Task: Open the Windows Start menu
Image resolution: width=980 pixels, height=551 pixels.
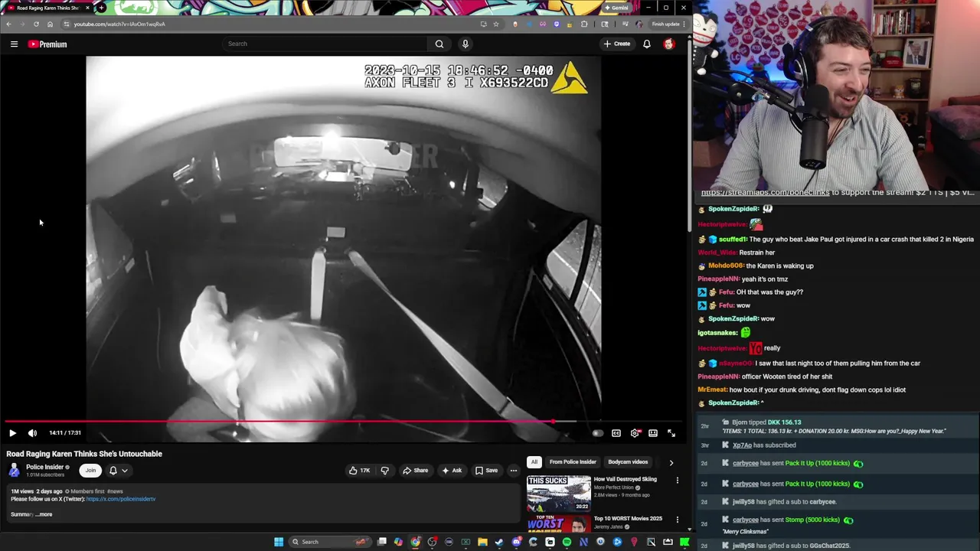Action: 279,542
